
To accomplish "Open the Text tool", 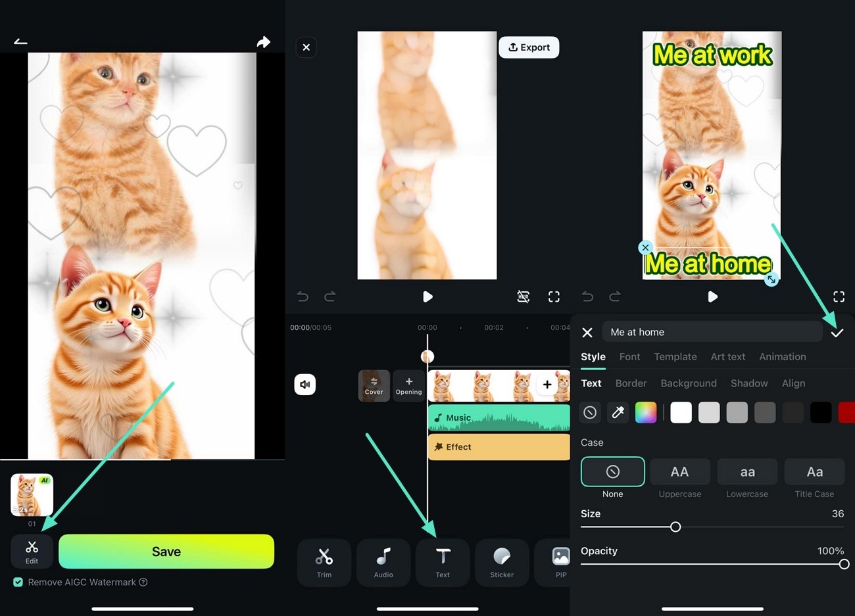I will point(443,563).
